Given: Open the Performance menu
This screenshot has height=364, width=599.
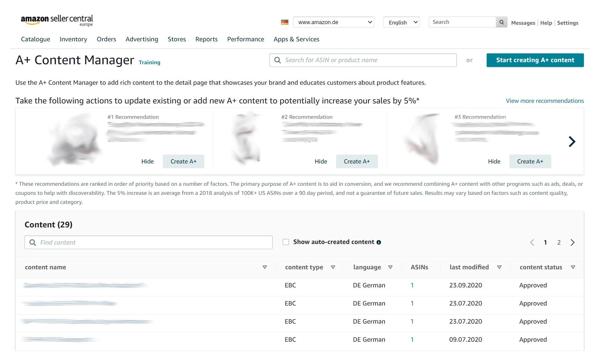Looking at the screenshot, I should (x=246, y=39).
